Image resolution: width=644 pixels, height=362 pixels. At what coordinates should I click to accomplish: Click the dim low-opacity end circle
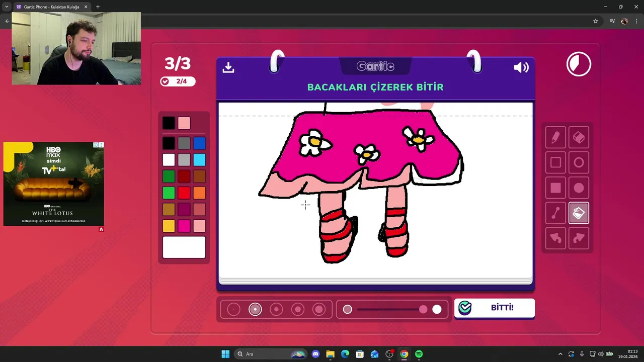(x=347, y=309)
